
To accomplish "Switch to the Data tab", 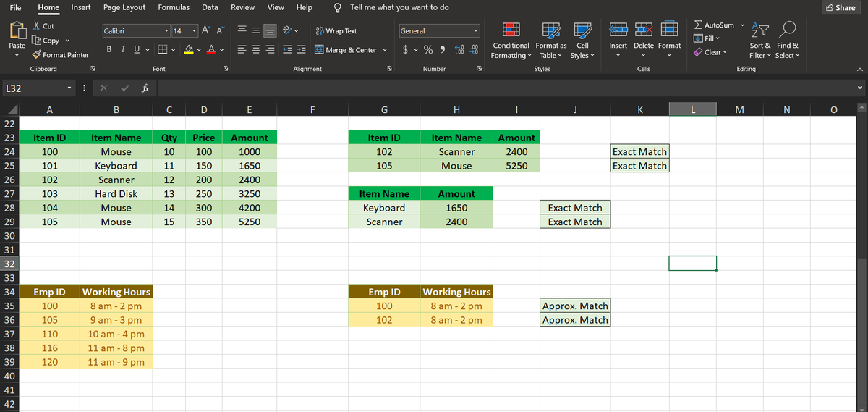I will [210, 7].
